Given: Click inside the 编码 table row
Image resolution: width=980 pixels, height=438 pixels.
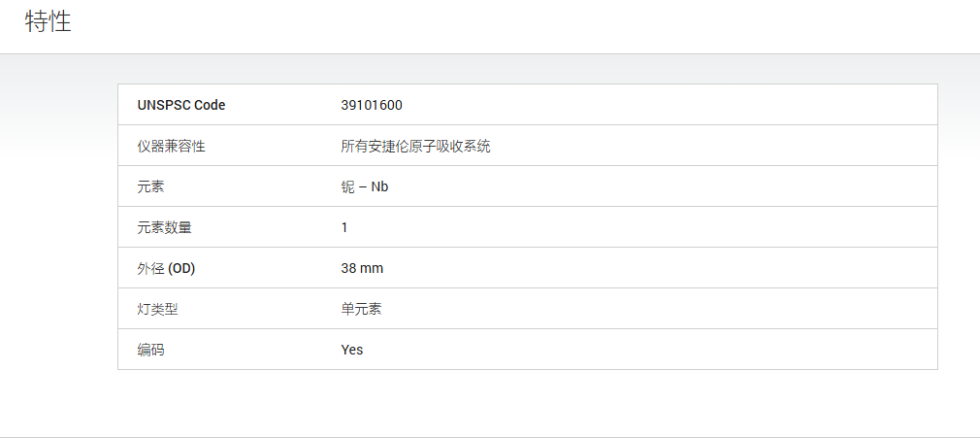Looking at the screenshot, I should (x=528, y=350).
